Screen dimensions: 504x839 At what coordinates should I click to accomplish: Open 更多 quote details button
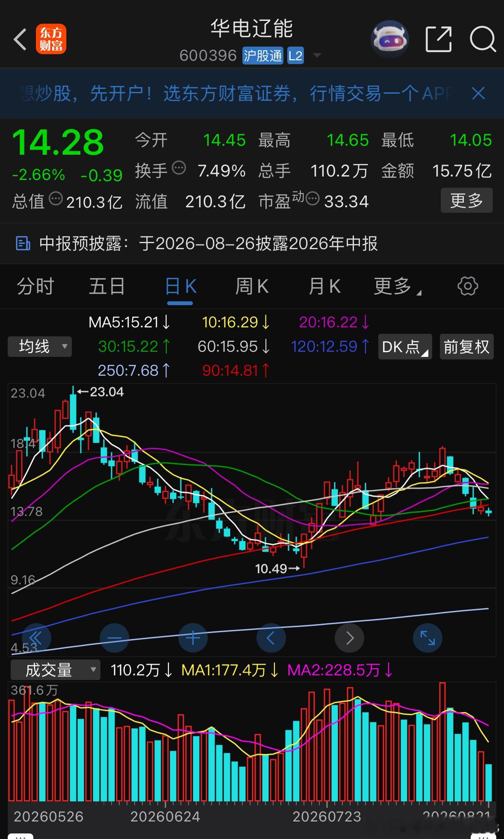coord(466,200)
